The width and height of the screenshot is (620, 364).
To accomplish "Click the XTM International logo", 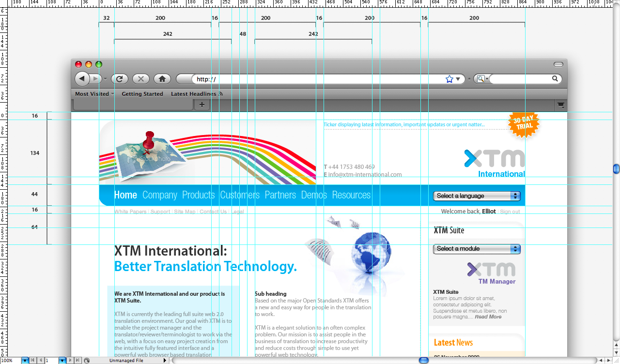I will pyautogui.click(x=495, y=164).
